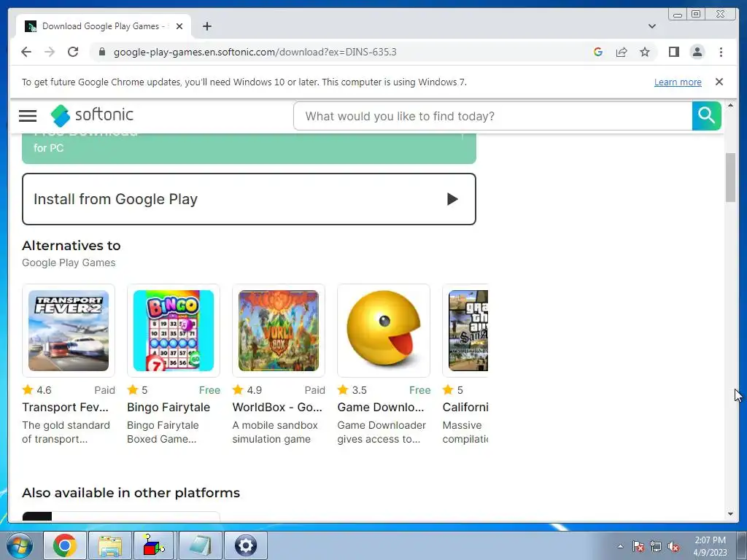The image size is (747, 560).
Task: Open Windows Explorer from the taskbar
Action: pos(110,545)
